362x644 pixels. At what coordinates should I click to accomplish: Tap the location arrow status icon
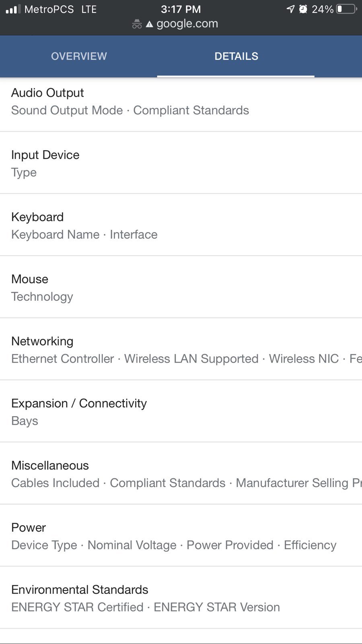point(290,9)
